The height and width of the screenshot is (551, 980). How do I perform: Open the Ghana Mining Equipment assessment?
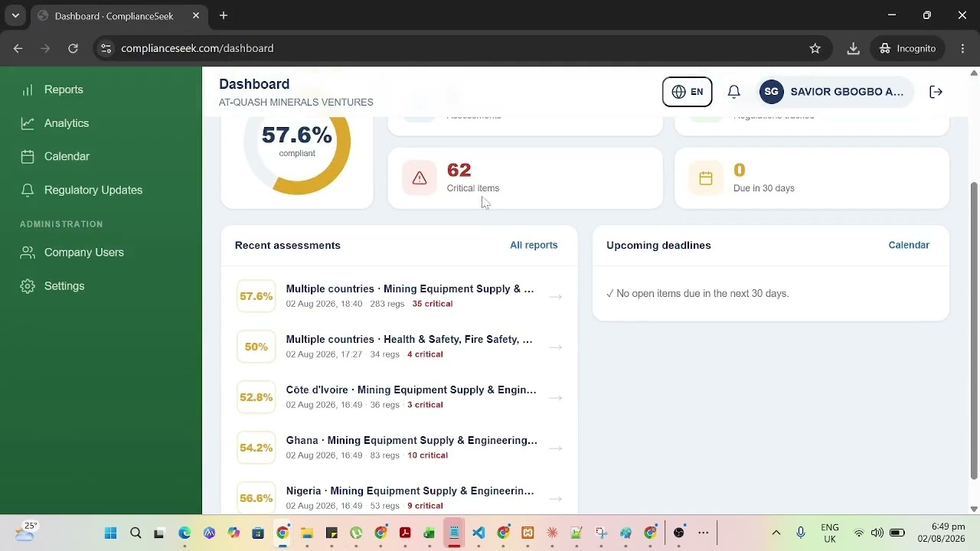pyautogui.click(x=399, y=448)
